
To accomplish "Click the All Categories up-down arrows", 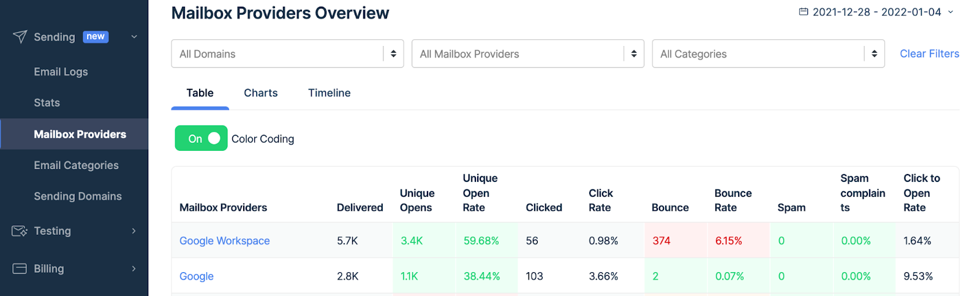I will 874,54.
